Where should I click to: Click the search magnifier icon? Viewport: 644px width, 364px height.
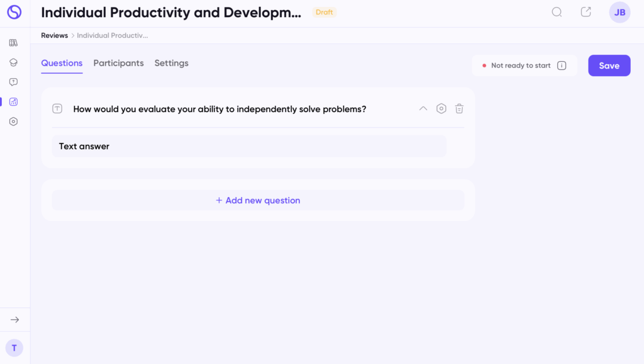click(557, 12)
